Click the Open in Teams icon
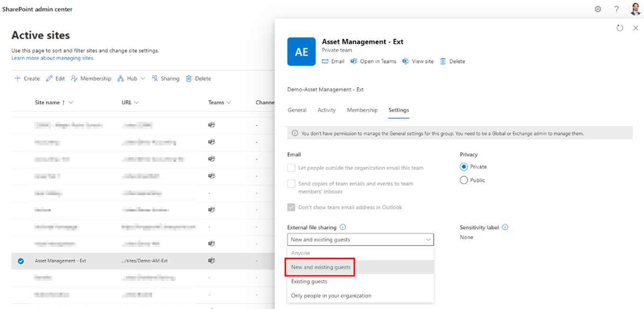The height and width of the screenshot is (309, 644). (x=354, y=61)
